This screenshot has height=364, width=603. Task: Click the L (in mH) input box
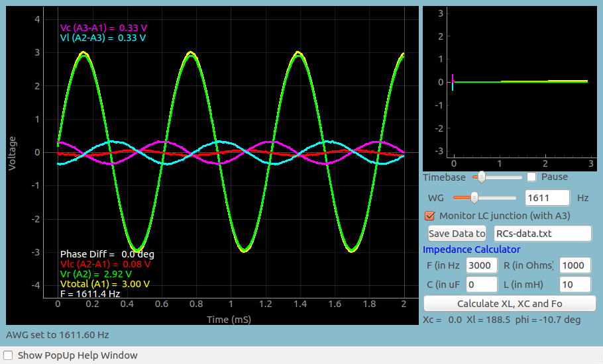(575, 285)
